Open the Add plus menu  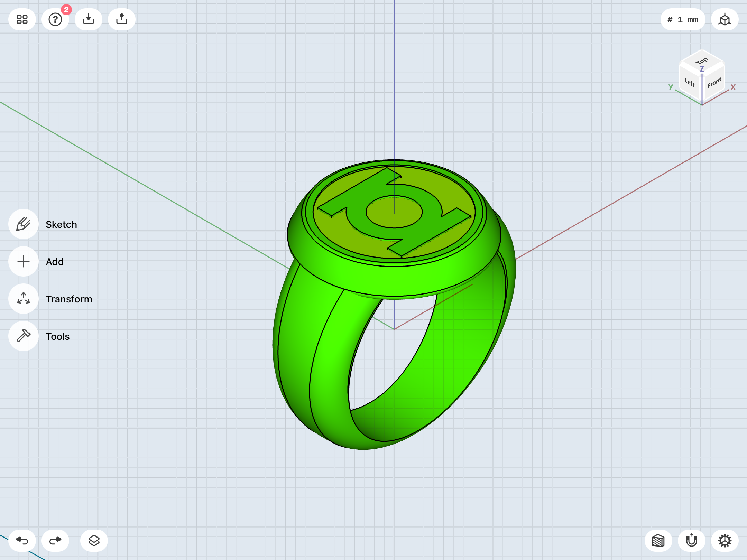pos(24,261)
